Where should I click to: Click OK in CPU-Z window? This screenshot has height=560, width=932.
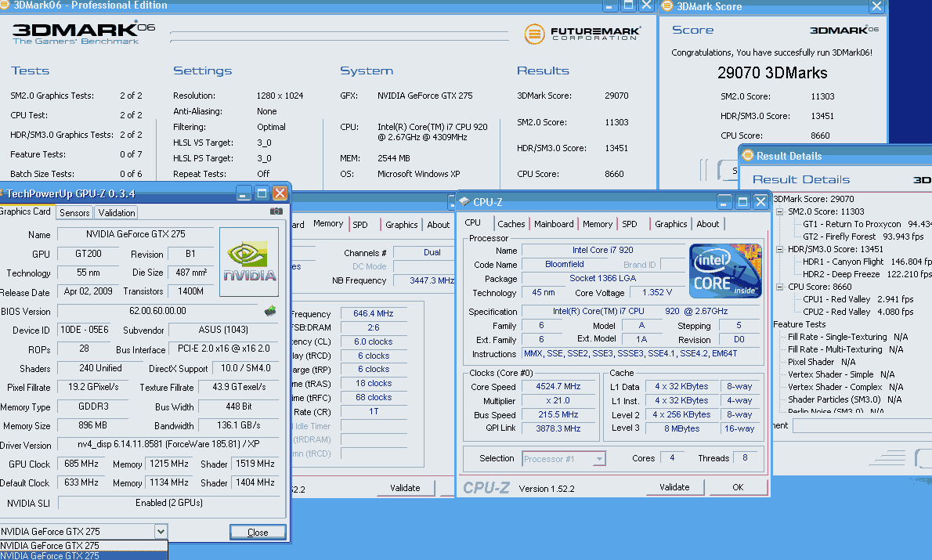(738, 487)
